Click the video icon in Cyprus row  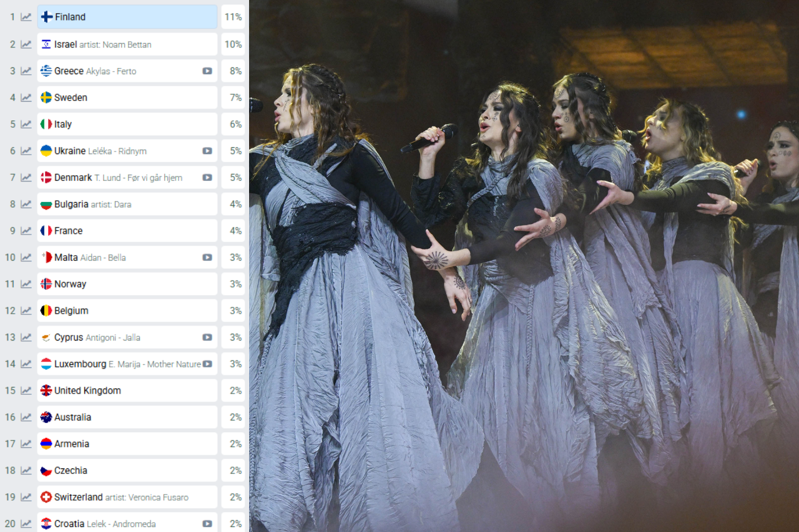click(x=207, y=337)
